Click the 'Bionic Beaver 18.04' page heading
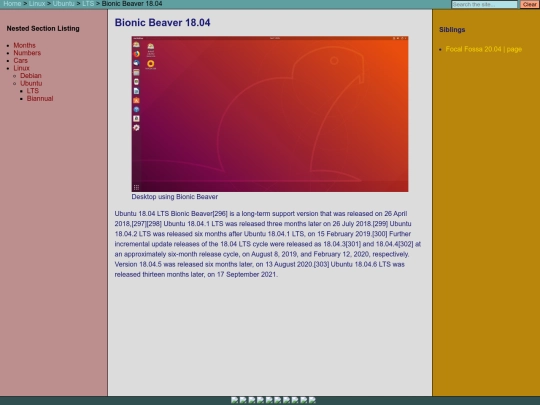The image size is (540, 405). tap(163, 23)
